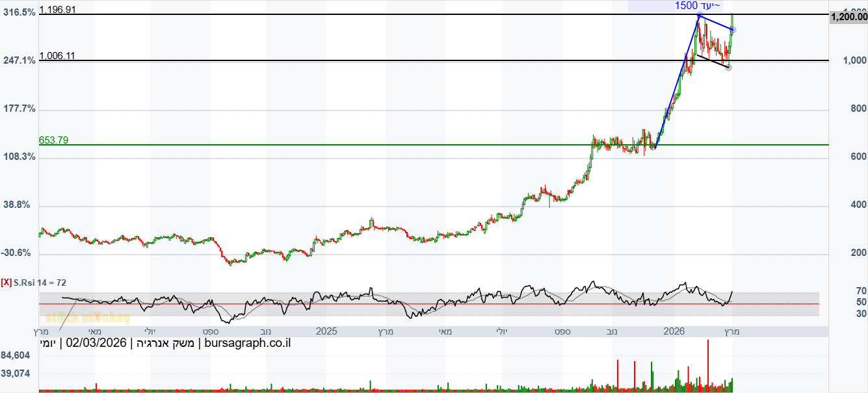Click the 39,074 volume axis label
The image size is (868, 393).
click(x=16, y=374)
